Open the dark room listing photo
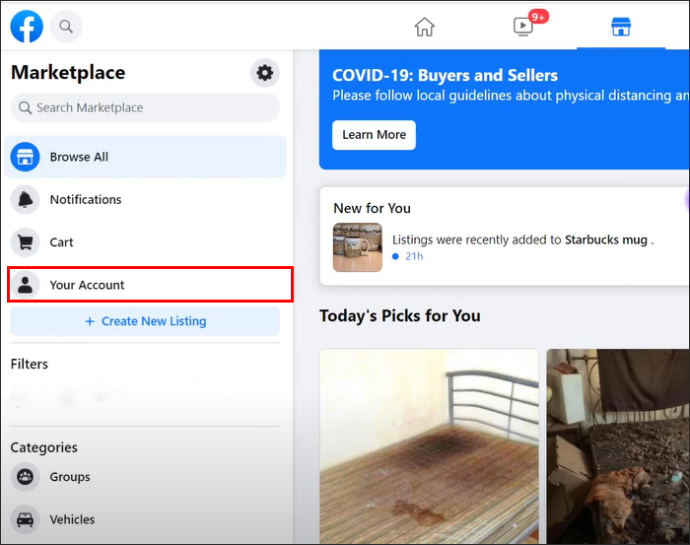 (x=618, y=446)
